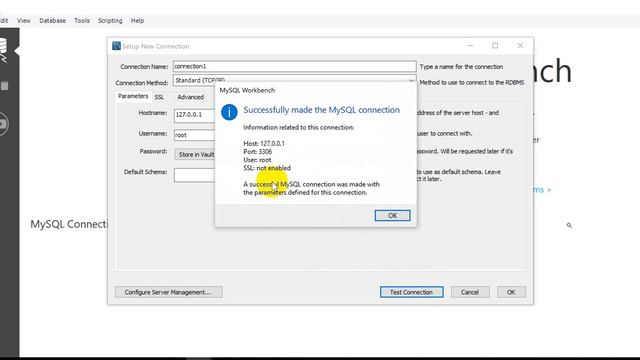
Task: Open Configure Server Management
Action: [169, 292]
